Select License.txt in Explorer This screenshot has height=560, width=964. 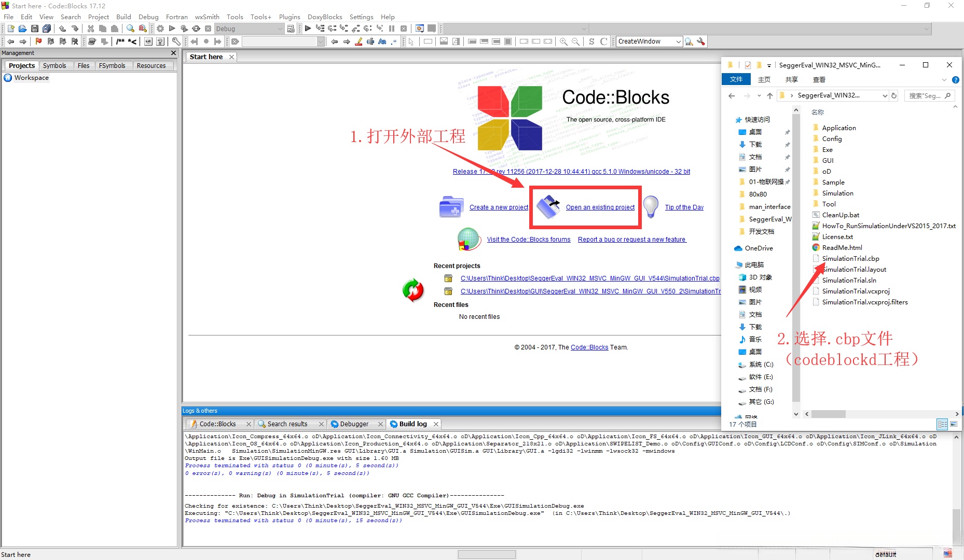tap(837, 236)
